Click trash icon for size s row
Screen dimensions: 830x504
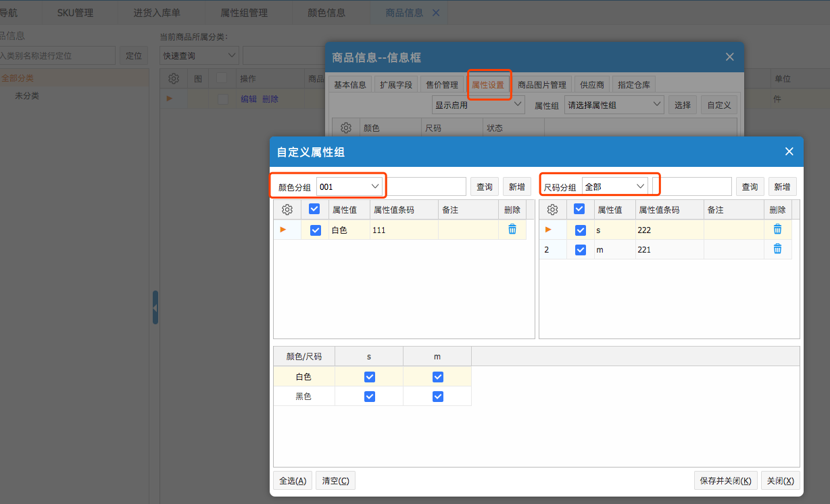click(777, 230)
